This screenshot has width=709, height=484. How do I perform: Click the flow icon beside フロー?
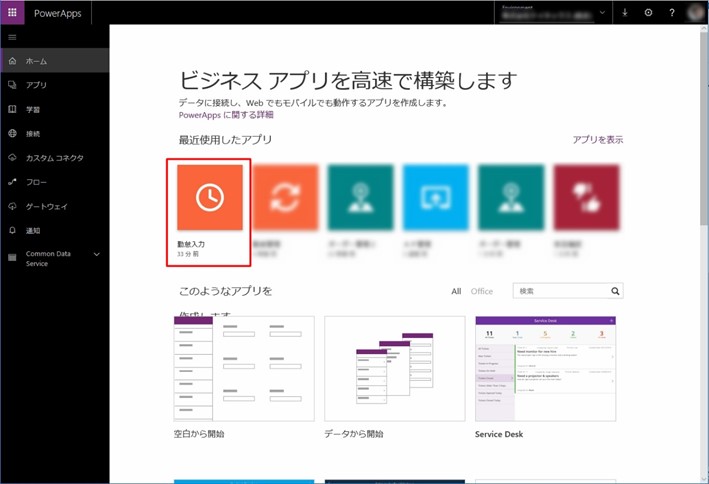point(12,182)
